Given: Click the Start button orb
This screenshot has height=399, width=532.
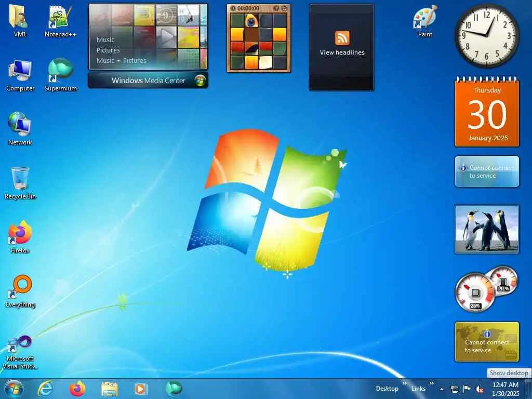Looking at the screenshot, I should point(14,389).
